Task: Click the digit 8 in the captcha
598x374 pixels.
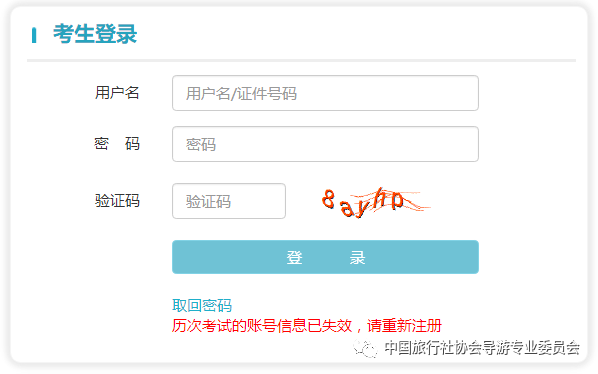Action: coord(328,199)
